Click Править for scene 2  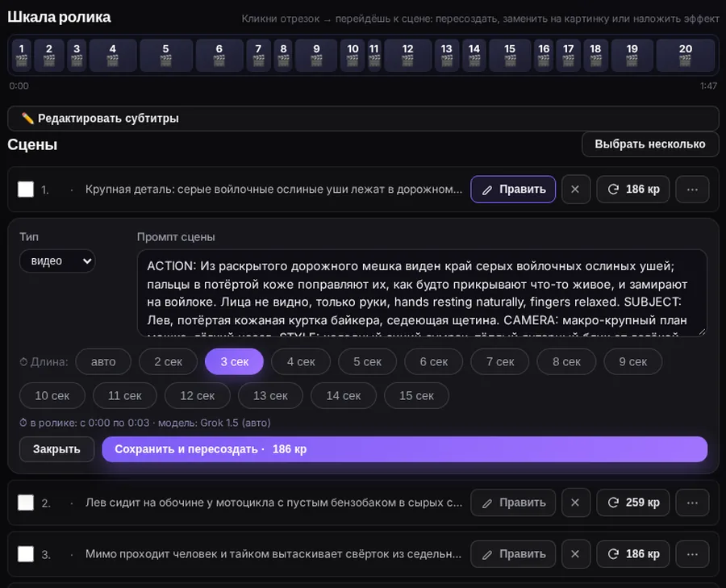[x=513, y=503]
